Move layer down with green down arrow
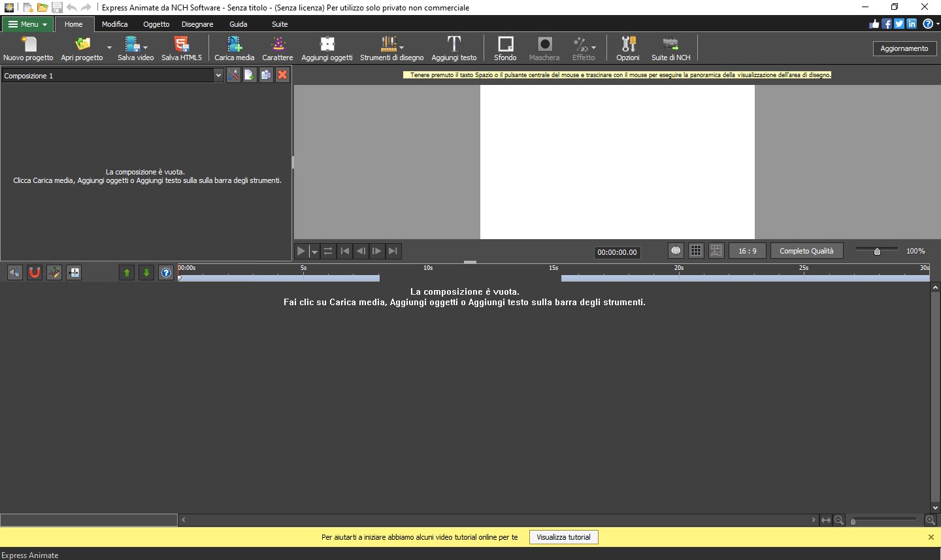 coord(146,272)
